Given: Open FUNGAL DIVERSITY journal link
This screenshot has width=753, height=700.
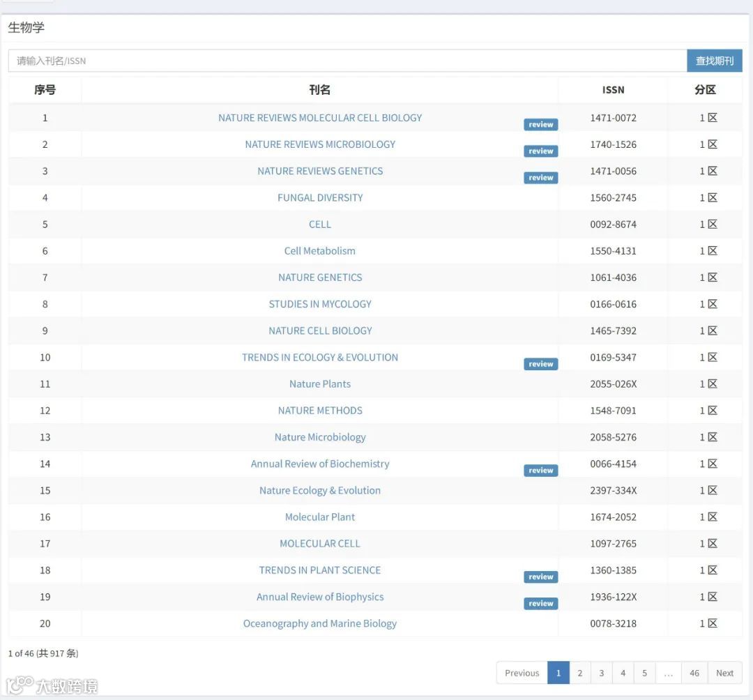Looking at the screenshot, I should (320, 198).
